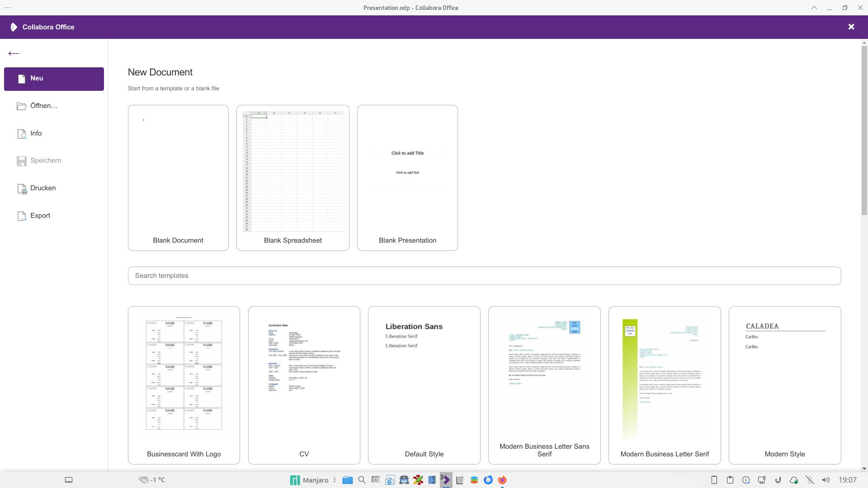This screenshot has height=488, width=868.
Task: Open the Öffnen… sidebar item
Action: click(43, 106)
